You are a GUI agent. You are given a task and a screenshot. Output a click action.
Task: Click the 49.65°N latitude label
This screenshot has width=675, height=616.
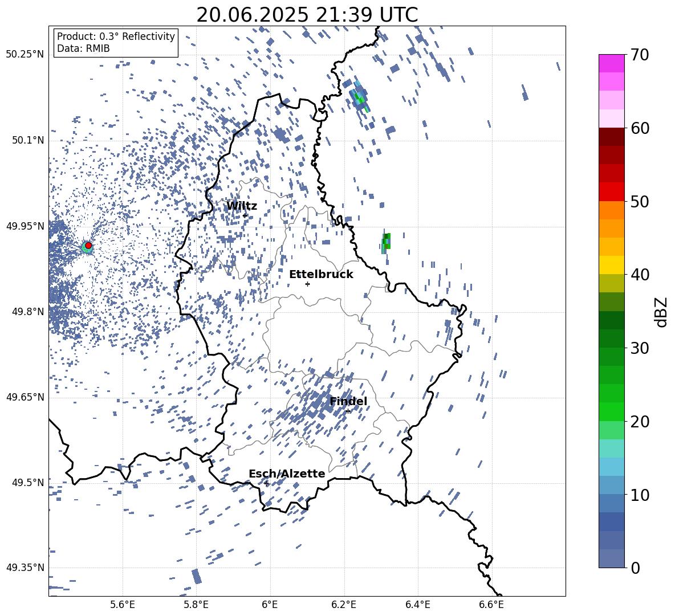click(x=25, y=397)
